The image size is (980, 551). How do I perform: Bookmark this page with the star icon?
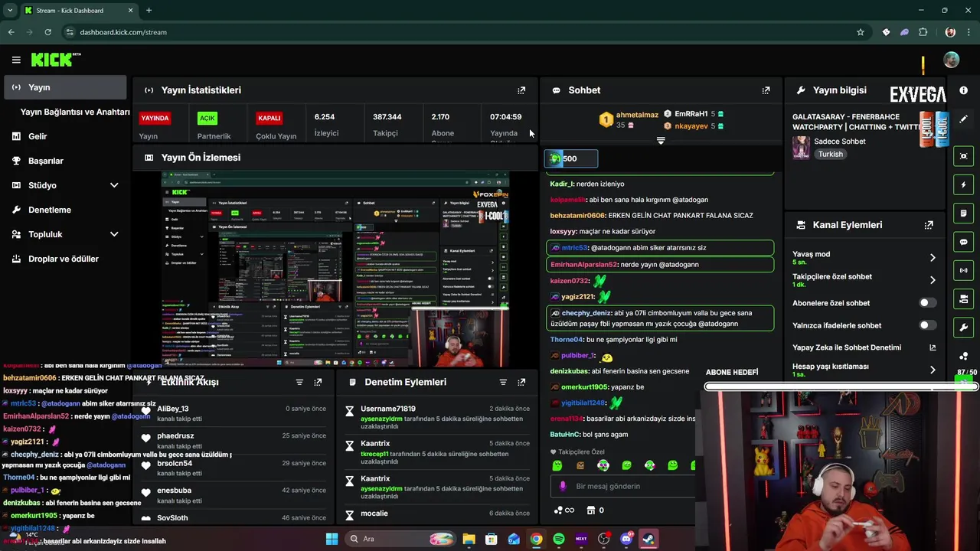click(x=861, y=32)
